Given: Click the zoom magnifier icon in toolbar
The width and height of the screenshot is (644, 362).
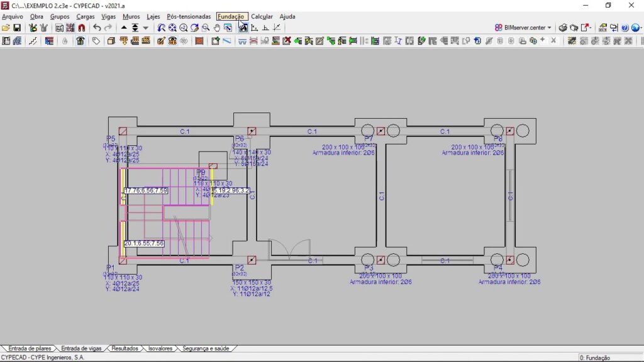Looking at the screenshot, I should [206, 28].
